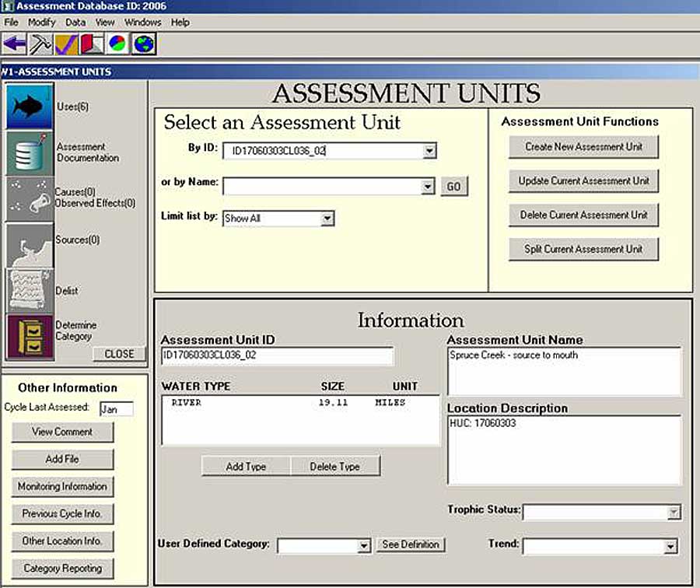Click the See Definition button
Viewport: 700px width, 588px height.
coord(411,544)
